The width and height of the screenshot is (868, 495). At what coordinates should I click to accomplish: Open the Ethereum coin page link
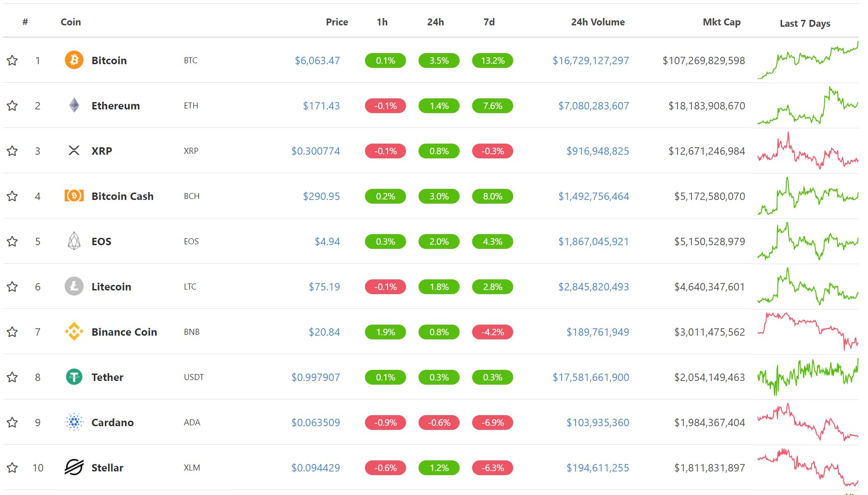115,105
